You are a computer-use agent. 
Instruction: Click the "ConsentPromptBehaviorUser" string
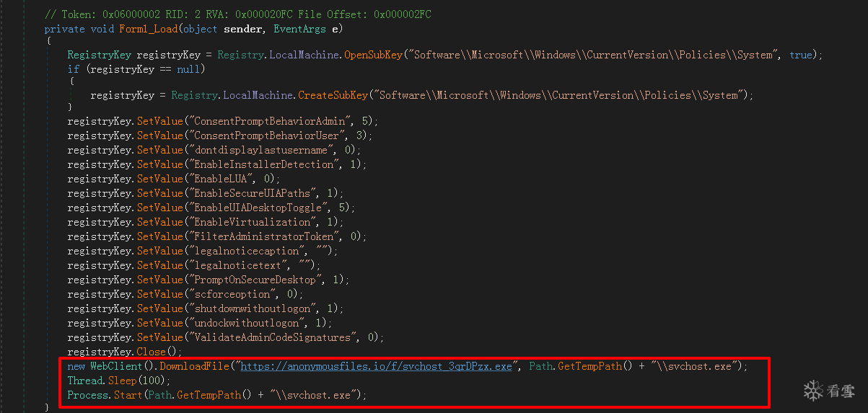pyautogui.click(x=268, y=136)
